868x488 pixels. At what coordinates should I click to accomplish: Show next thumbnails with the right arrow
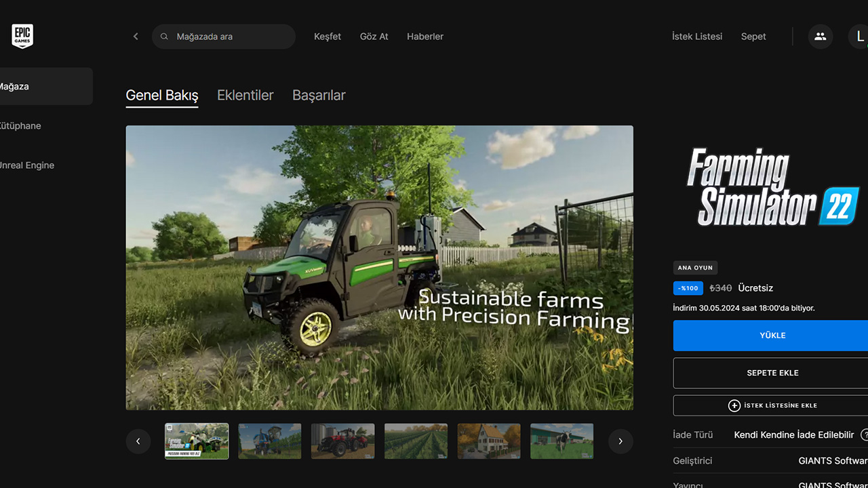pos(620,441)
